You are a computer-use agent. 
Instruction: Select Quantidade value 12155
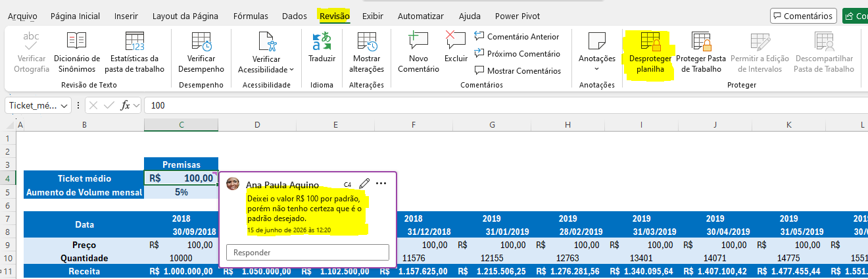pos(491,258)
